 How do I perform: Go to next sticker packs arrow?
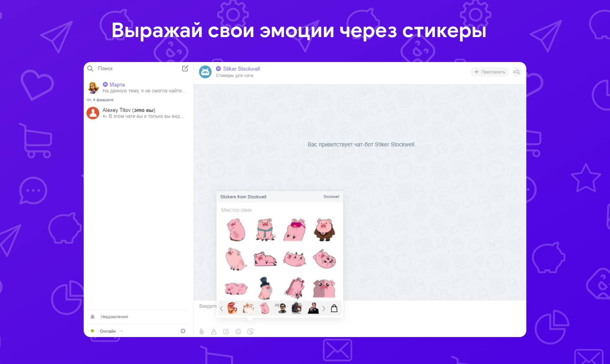coord(324,308)
